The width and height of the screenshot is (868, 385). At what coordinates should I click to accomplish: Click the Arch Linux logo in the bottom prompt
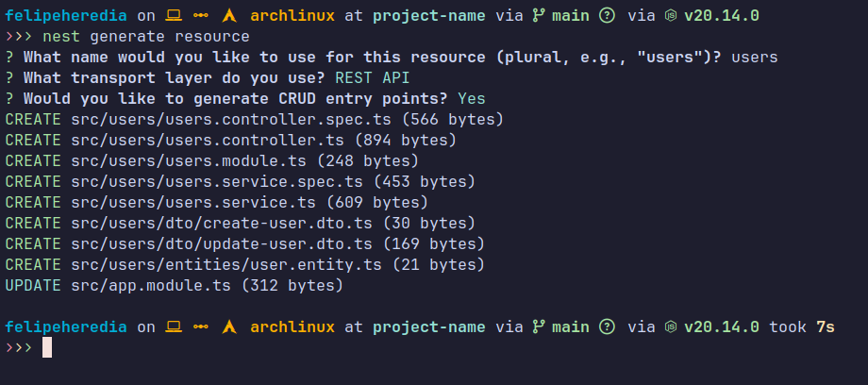[x=228, y=327]
